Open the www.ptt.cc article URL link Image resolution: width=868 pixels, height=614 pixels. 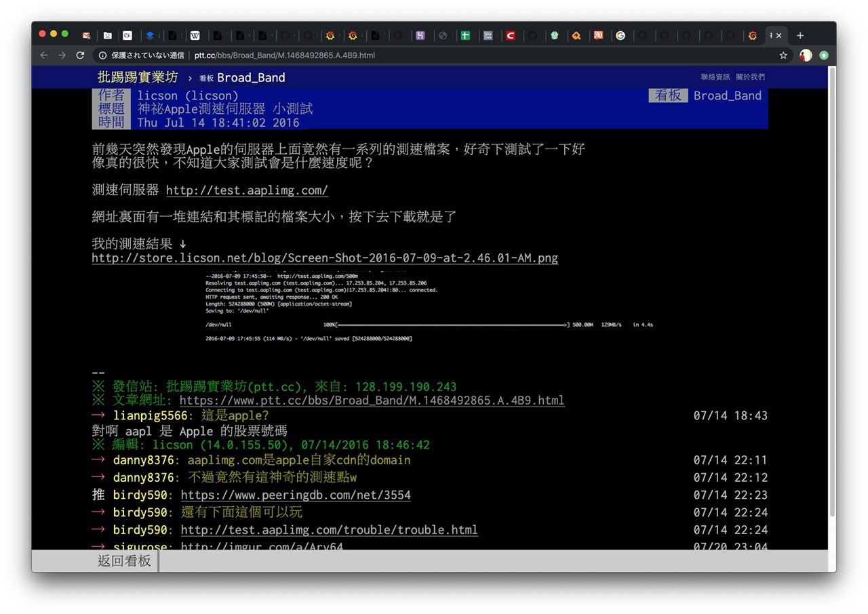[372, 401]
